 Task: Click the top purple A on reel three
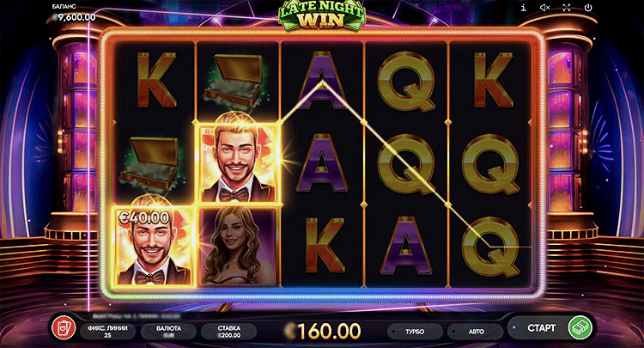tap(322, 80)
